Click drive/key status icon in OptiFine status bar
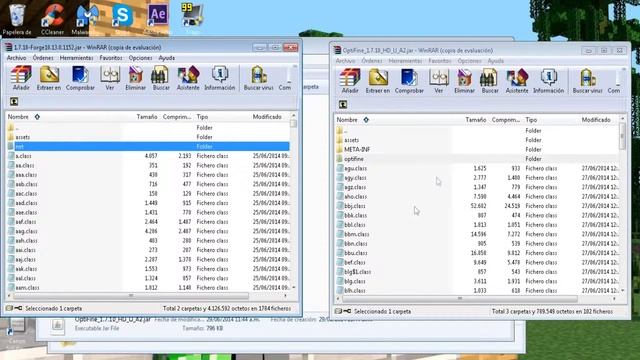 coord(343,311)
